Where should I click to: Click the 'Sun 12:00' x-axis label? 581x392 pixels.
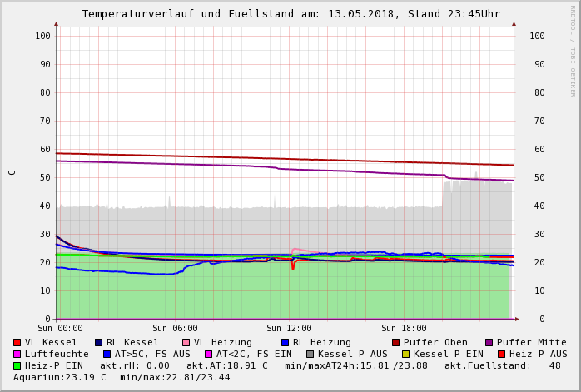(x=289, y=329)
